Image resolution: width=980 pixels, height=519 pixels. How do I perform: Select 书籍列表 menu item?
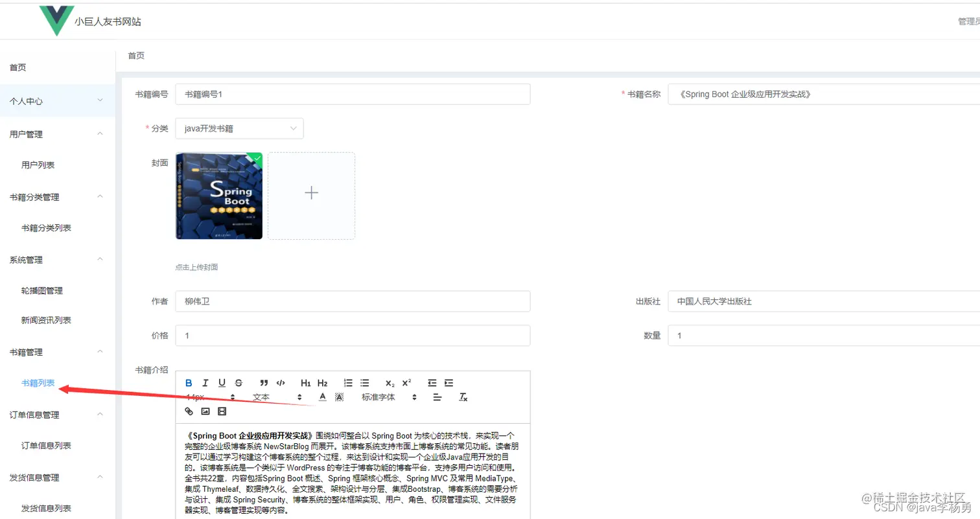(x=38, y=383)
